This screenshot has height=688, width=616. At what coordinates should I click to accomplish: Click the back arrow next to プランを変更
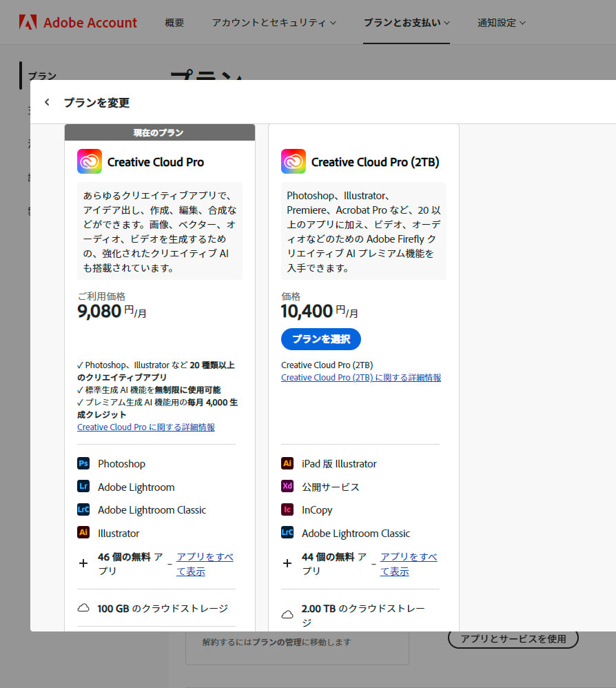47,102
